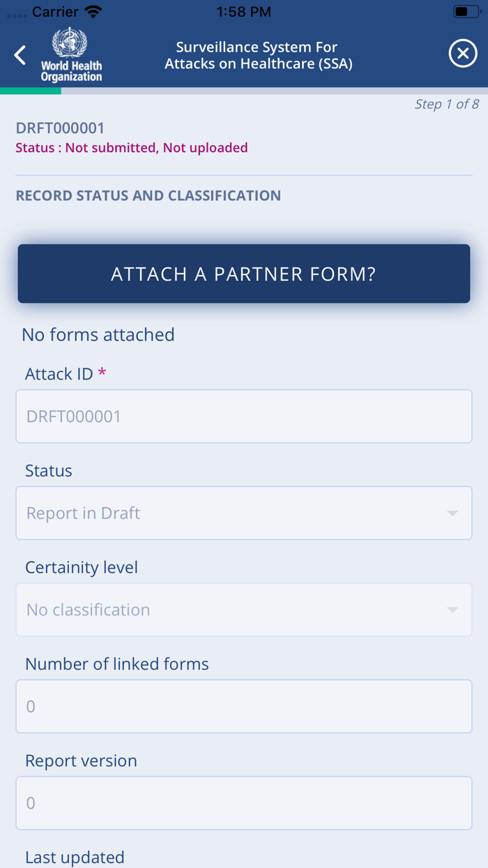Tap the Record Status and Classification heading
488x868 pixels.
point(148,195)
